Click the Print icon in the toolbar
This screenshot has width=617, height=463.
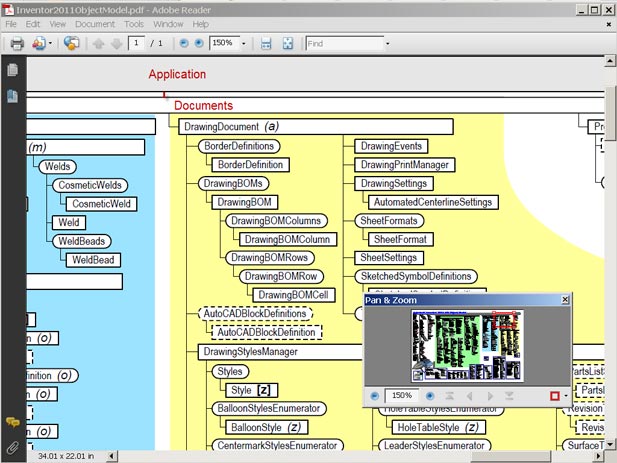(17, 44)
